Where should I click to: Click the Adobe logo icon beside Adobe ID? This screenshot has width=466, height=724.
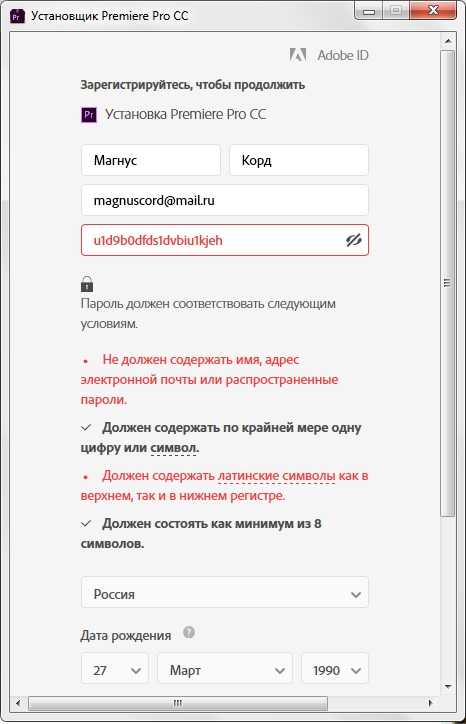[298, 55]
